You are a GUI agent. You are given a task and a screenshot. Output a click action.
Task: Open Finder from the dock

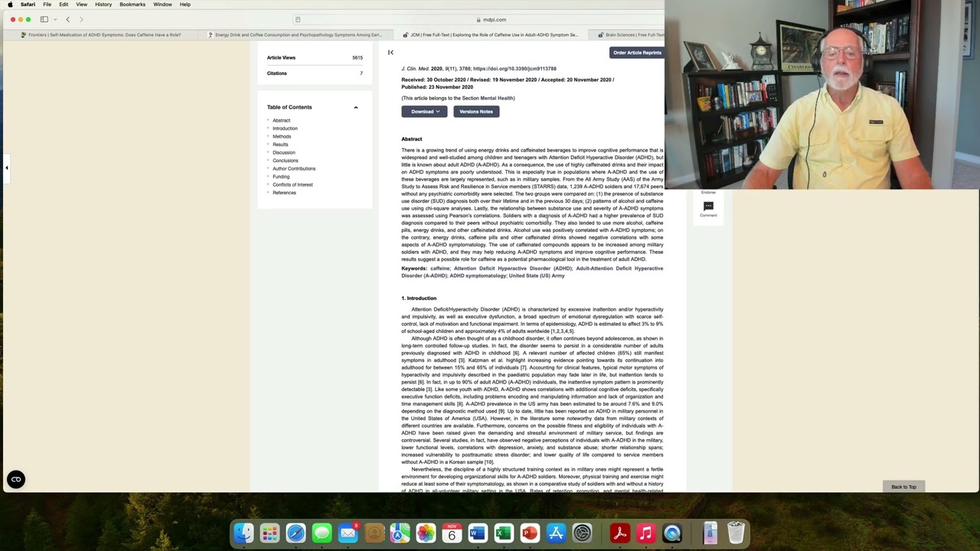click(243, 533)
